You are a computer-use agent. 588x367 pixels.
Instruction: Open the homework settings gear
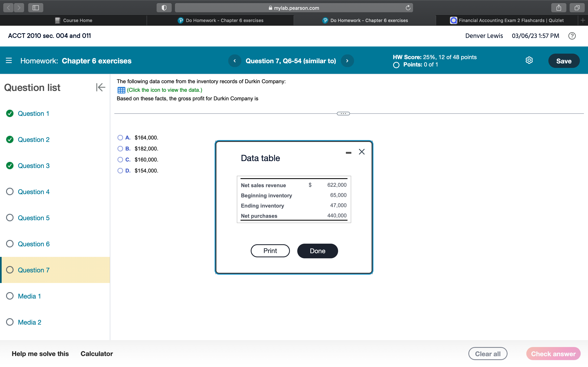529,60
